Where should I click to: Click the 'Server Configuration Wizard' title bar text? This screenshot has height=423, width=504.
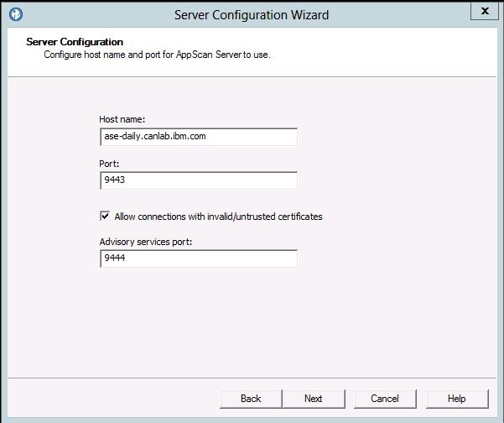click(252, 14)
